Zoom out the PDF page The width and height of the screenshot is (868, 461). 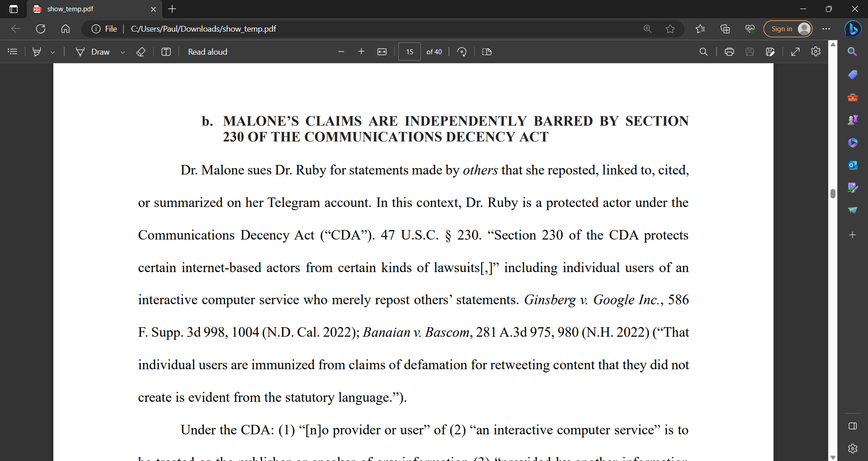coord(341,52)
